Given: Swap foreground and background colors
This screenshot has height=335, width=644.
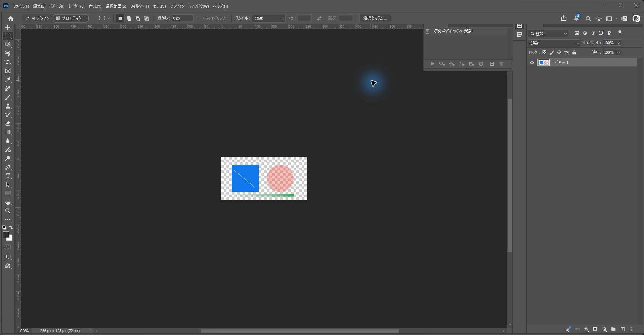Looking at the screenshot, I should pyautogui.click(x=11, y=227).
